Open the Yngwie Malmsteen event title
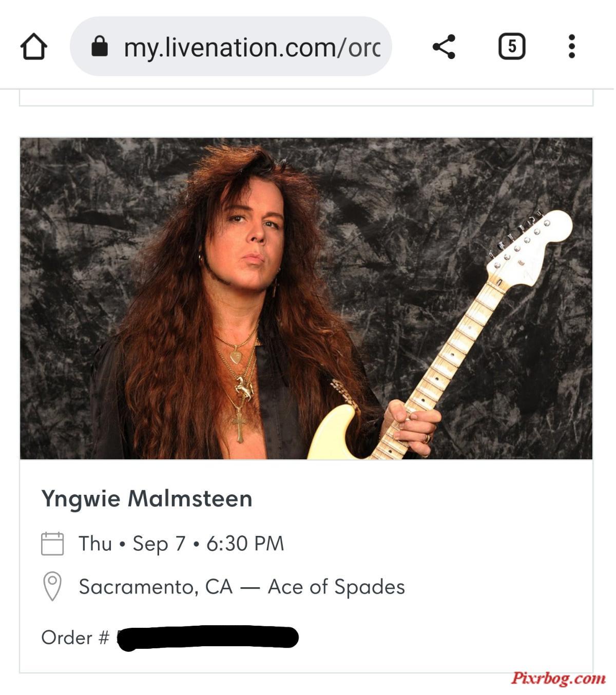Image resolution: width=616 pixels, height=695 pixels. [x=147, y=499]
